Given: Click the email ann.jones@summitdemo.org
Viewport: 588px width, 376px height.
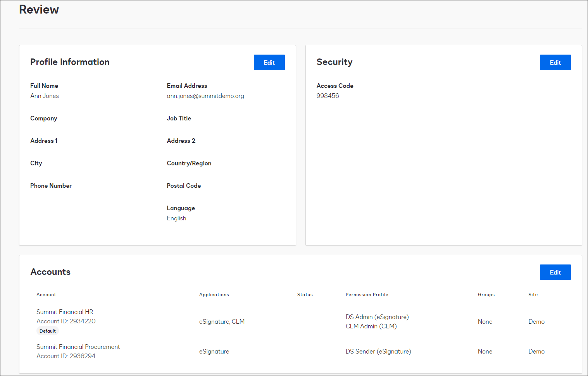Looking at the screenshot, I should pyautogui.click(x=205, y=96).
